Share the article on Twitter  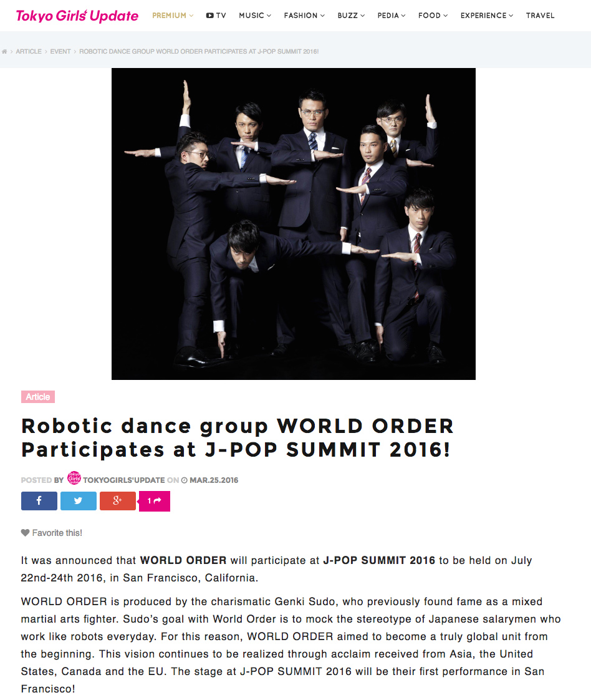click(78, 501)
